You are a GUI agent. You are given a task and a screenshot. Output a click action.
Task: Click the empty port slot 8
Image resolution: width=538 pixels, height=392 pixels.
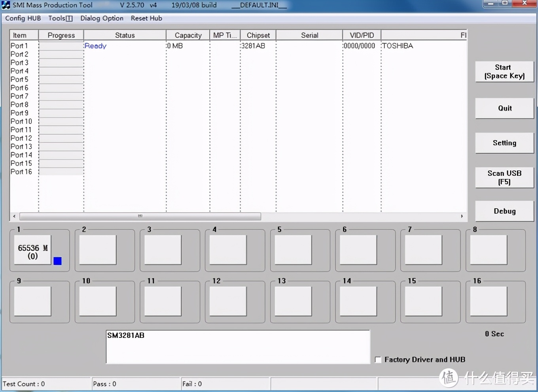[489, 250]
